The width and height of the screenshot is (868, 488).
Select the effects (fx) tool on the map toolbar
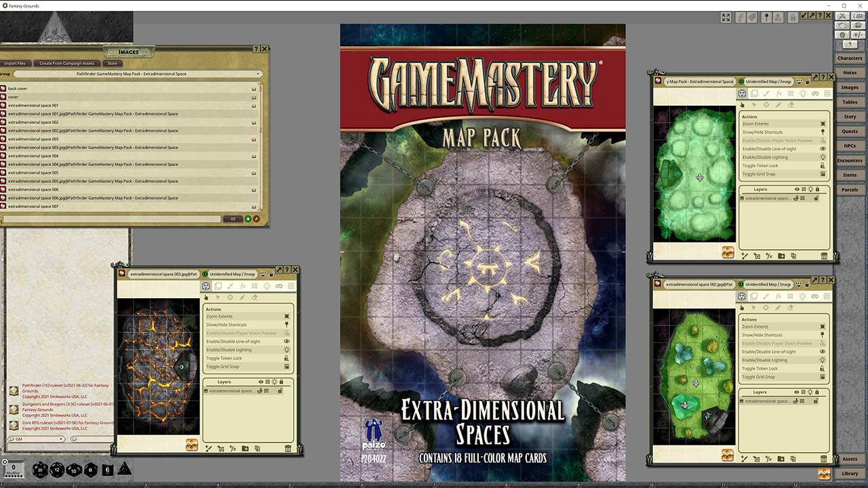coord(243,286)
